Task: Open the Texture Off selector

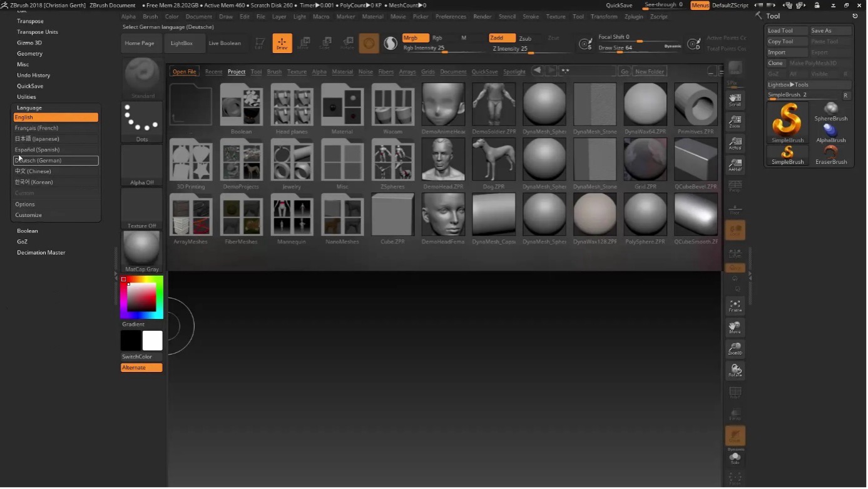Action: (142, 208)
